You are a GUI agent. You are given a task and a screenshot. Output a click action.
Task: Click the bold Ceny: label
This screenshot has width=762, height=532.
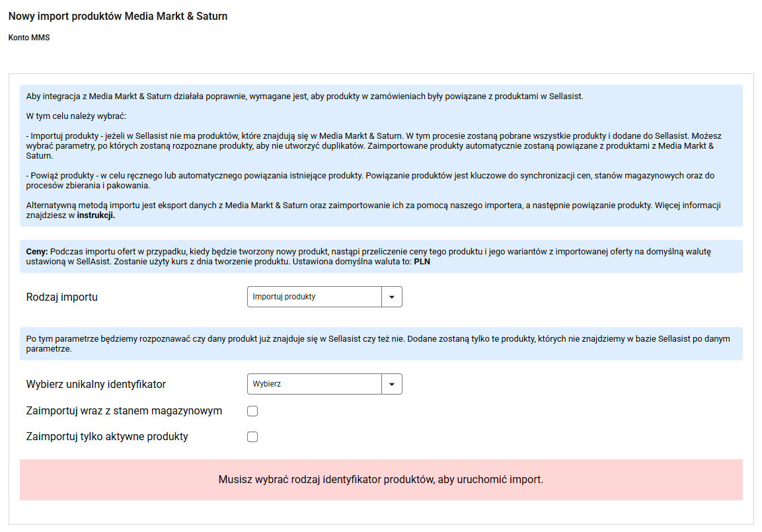pyautogui.click(x=37, y=252)
